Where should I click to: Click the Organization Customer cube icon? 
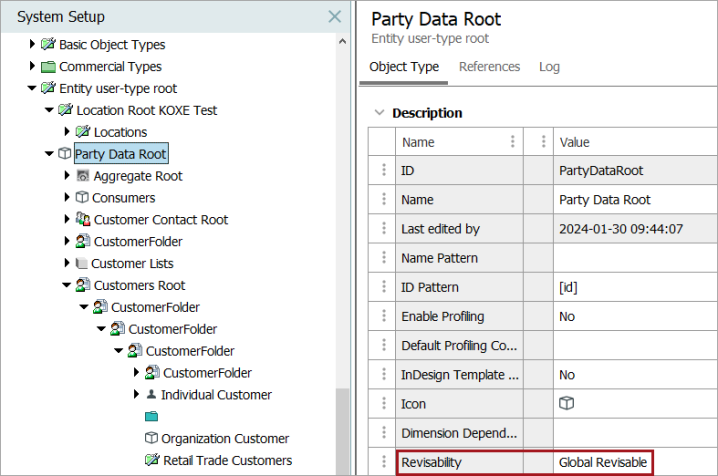coord(151,438)
